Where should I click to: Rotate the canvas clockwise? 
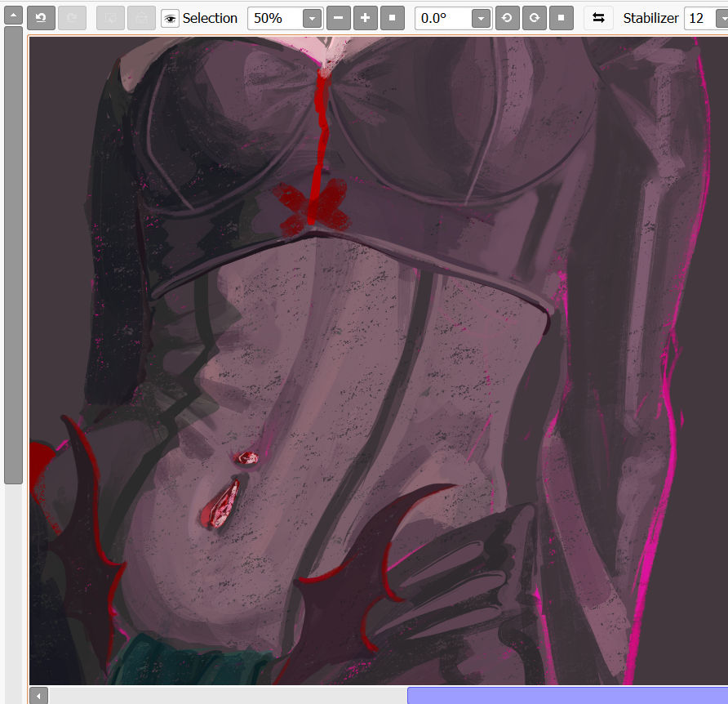[535, 18]
